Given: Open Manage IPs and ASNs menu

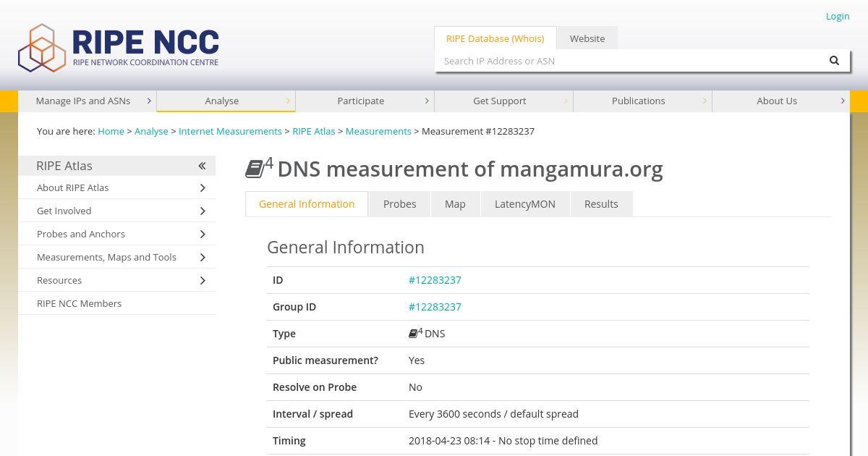Looking at the screenshot, I should click(x=87, y=101).
